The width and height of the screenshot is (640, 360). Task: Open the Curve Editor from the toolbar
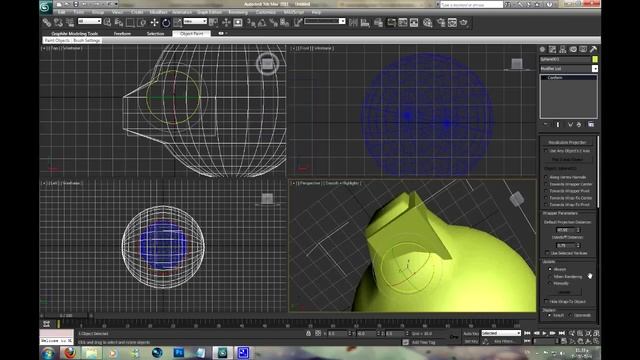point(403,22)
